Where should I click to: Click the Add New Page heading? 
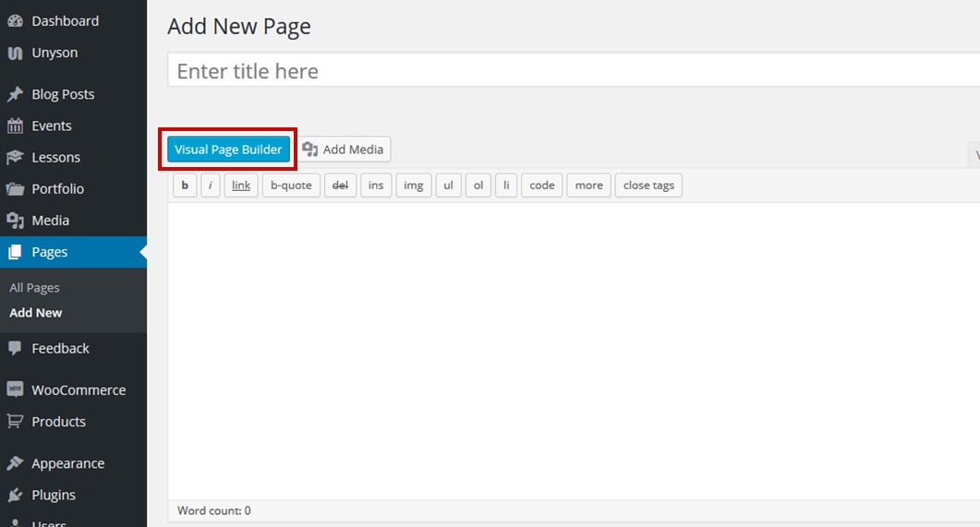(238, 27)
